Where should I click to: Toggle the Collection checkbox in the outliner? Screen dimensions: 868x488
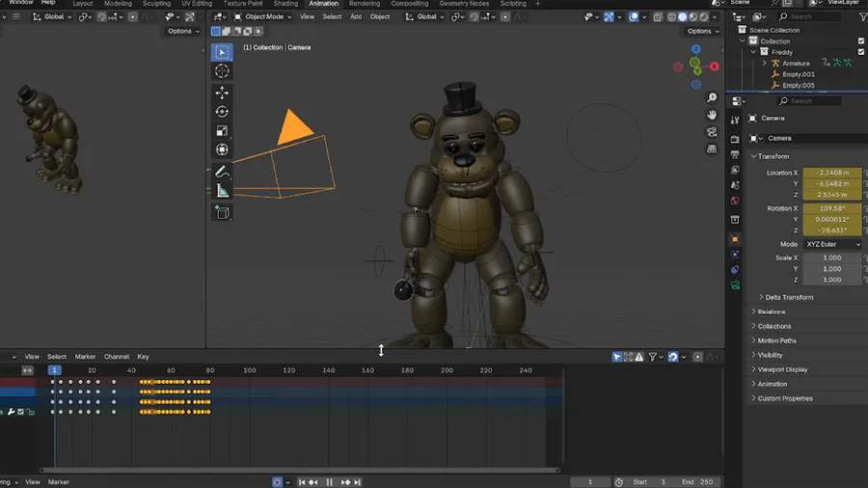click(861, 41)
